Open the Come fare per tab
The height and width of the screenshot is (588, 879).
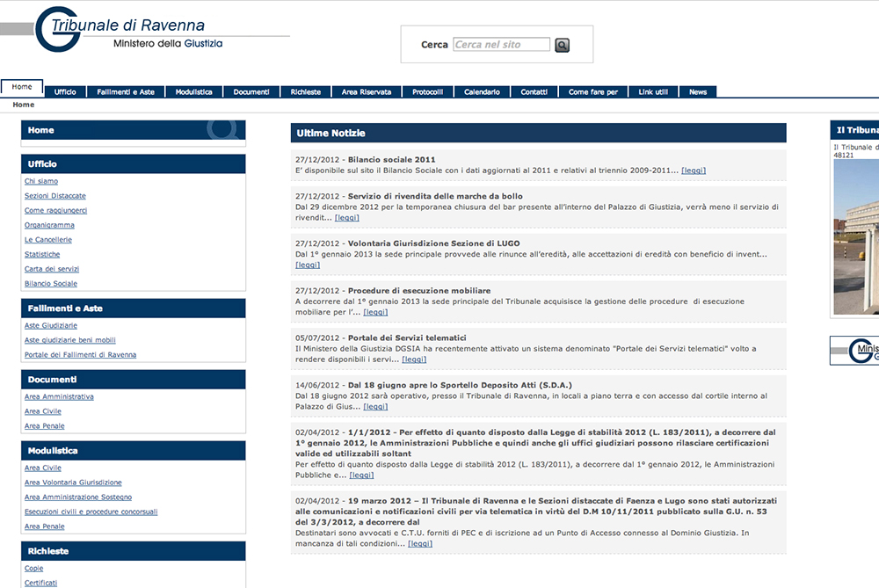coord(593,92)
